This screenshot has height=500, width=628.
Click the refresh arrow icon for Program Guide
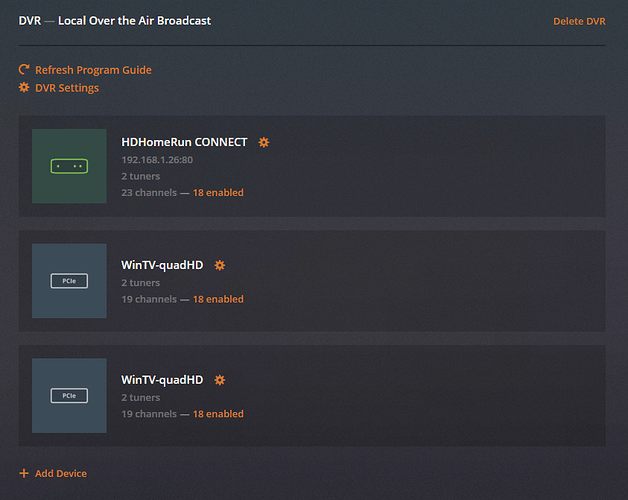coord(24,69)
